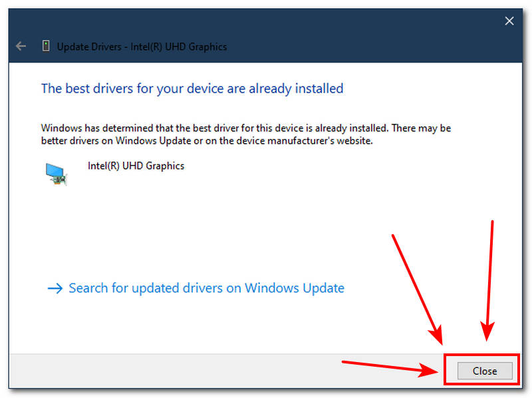Dismiss the dialog with the top-right X
This screenshot has width=532, height=398.
(x=509, y=21)
